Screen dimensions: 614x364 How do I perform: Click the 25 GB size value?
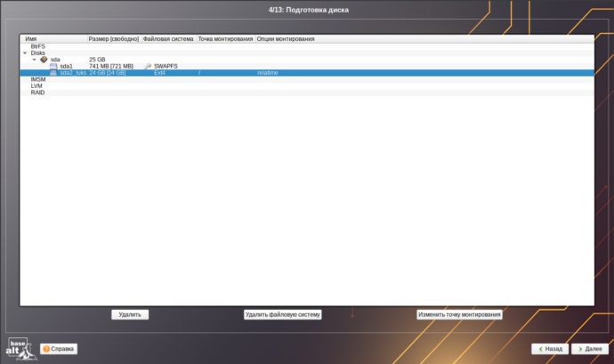click(x=97, y=60)
